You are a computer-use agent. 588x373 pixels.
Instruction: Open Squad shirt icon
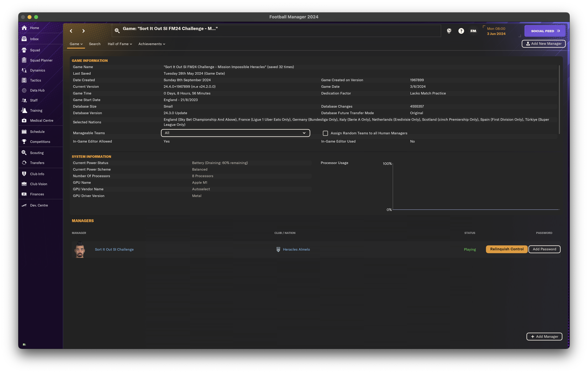tap(24, 50)
